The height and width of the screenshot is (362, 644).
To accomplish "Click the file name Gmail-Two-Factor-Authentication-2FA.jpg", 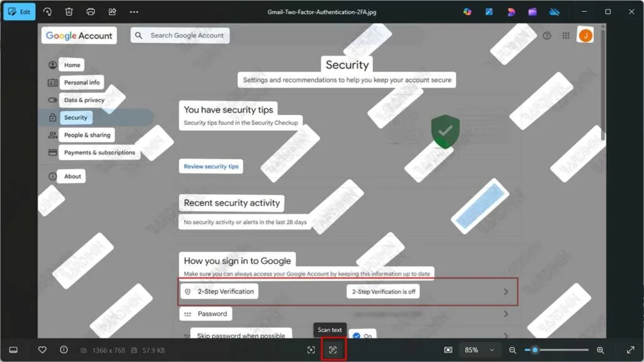I will 321,12.
